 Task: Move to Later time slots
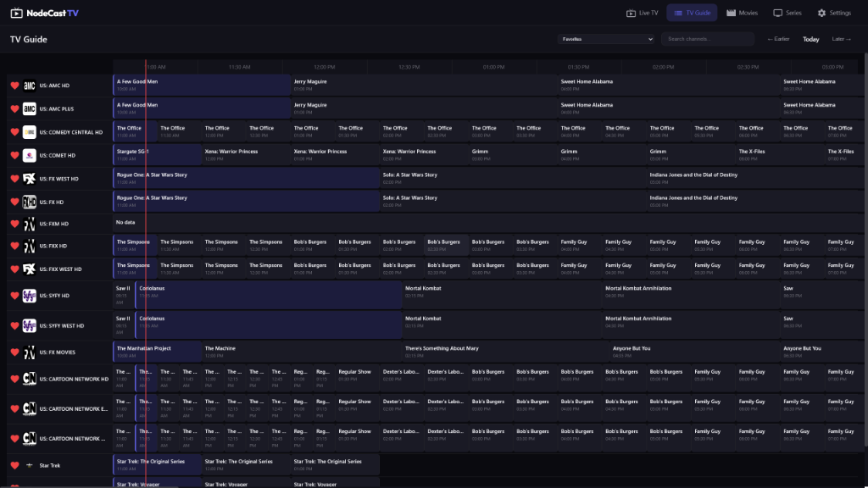tap(842, 39)
